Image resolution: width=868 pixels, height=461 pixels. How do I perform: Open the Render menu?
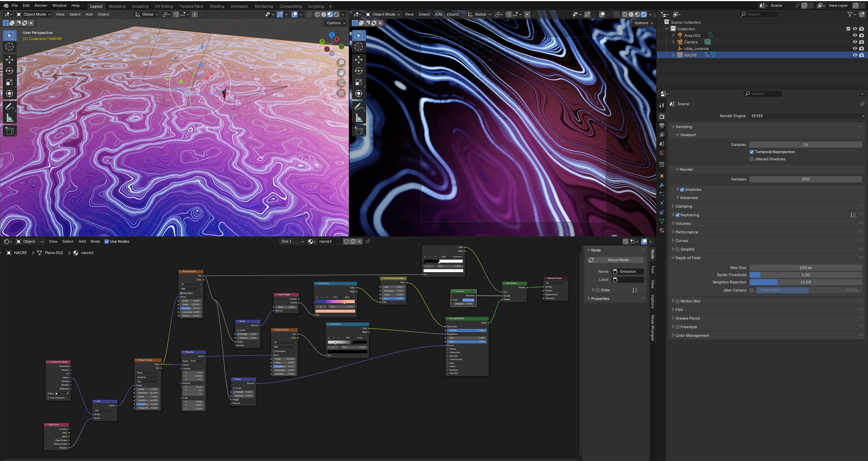point(41,5)
